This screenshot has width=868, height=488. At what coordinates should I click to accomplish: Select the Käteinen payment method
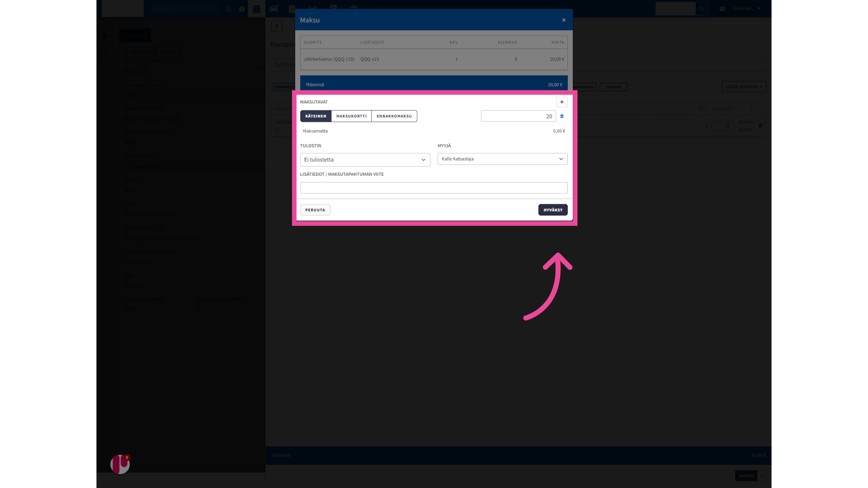pos(316,116)
